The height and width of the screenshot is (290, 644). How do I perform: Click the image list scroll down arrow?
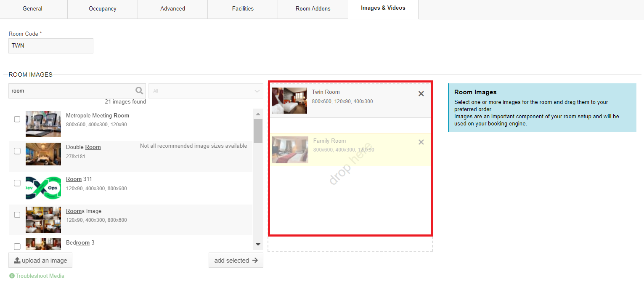pos(258,245)
